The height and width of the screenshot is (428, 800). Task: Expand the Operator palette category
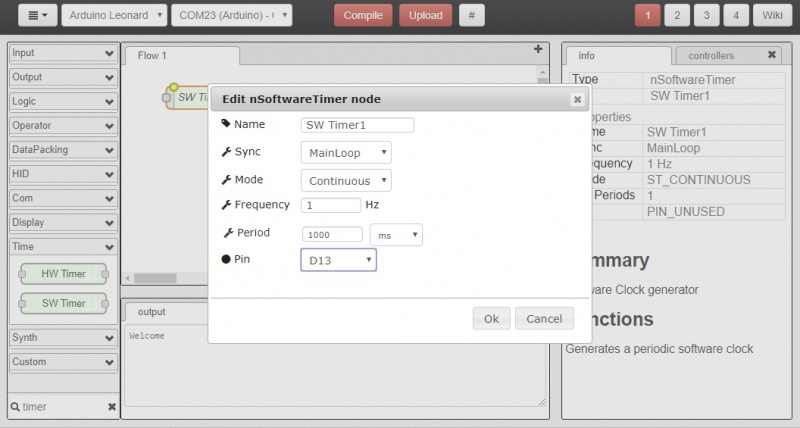[x=63, y=125]
